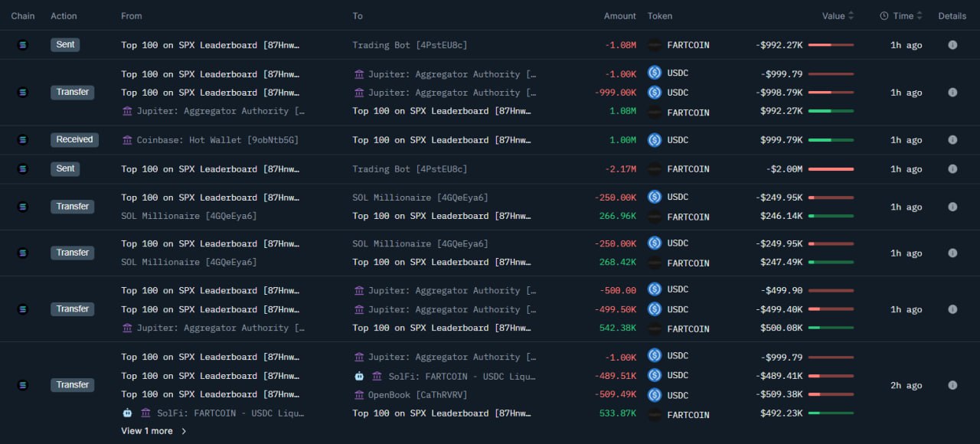Click the -$992.27K value in first row
Viewport: 980px width, 444px height.
779,45
